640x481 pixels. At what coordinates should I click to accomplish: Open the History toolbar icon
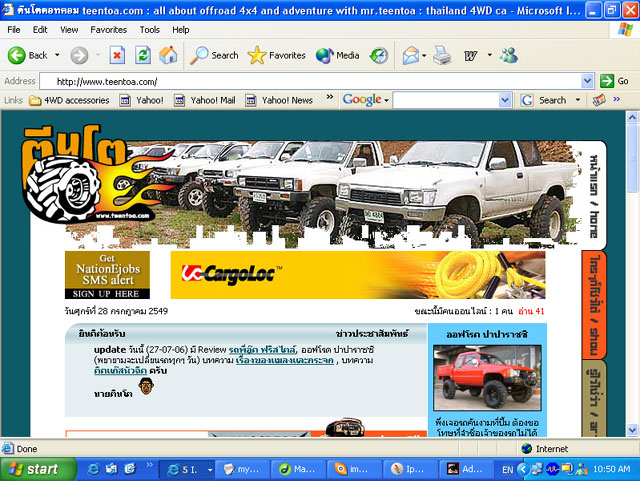pos(379,55)
